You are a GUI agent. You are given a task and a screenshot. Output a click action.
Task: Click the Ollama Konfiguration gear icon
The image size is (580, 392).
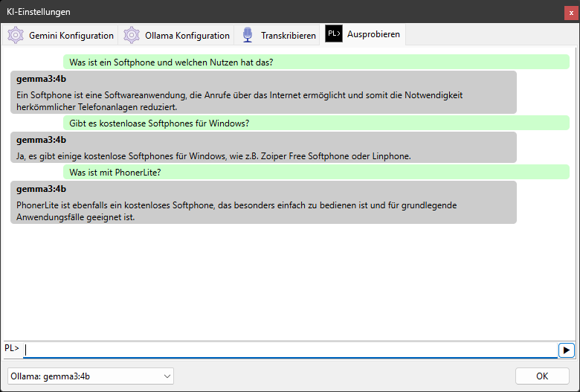132,35
